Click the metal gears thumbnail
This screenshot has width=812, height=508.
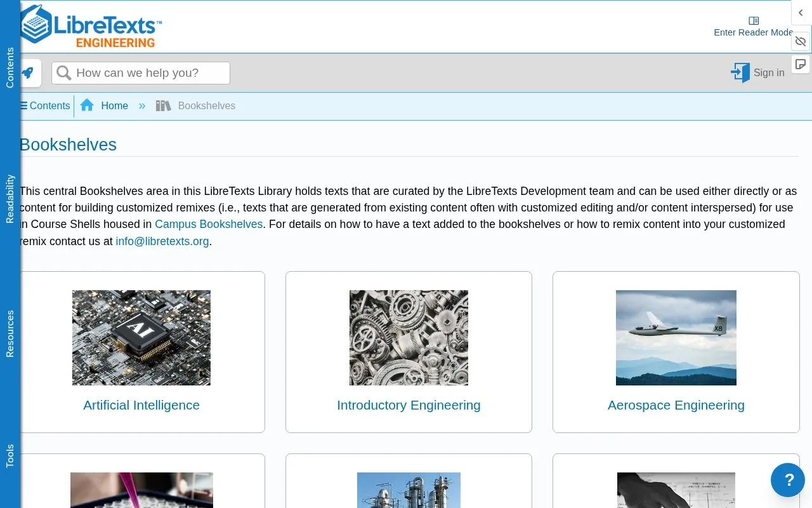pyautogui.click(x=409, y=338)
